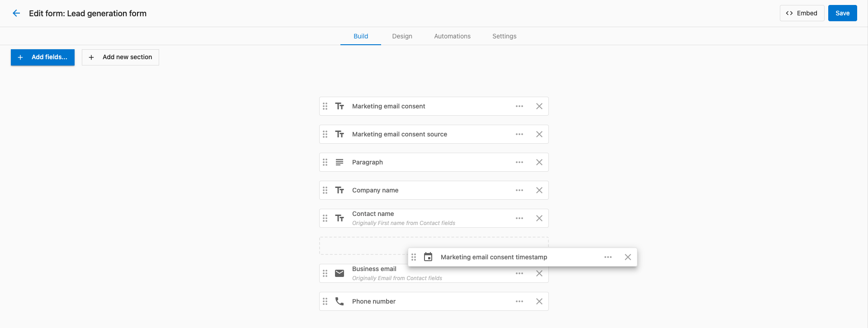Open more options for Phone number
The image size is (868, 328).
(519, 301)
